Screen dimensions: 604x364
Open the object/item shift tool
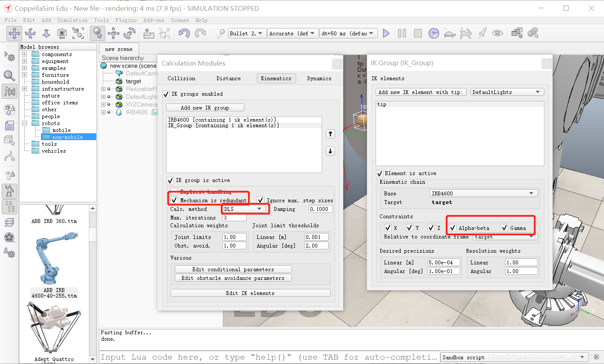coord(114,33)
